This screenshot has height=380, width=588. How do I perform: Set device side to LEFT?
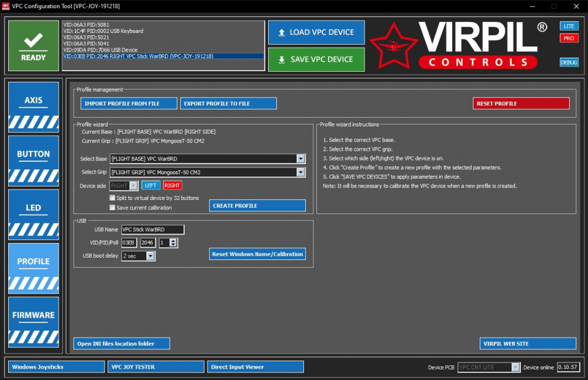151,185
